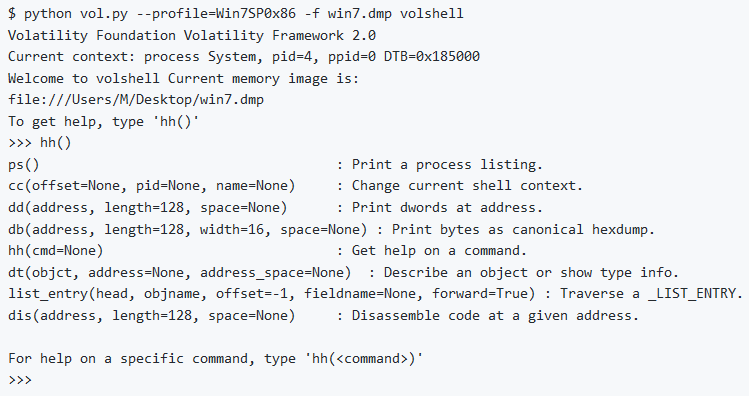This screenshot has height=396, width=749.
Task: Click the dt(objct, address=None) entry
Action: [180, 272]
